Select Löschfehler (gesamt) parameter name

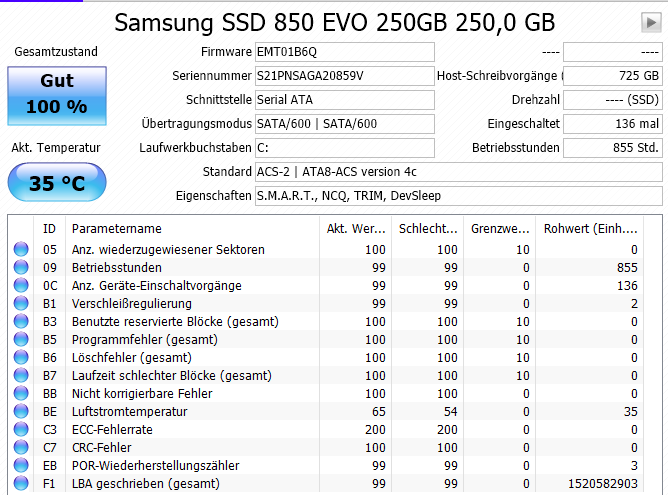point(132,357)
